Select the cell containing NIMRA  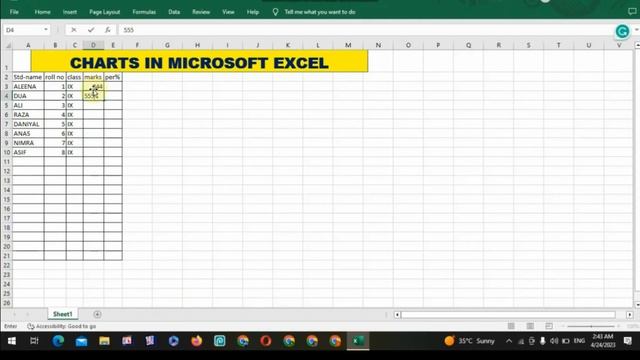(28, 143)
